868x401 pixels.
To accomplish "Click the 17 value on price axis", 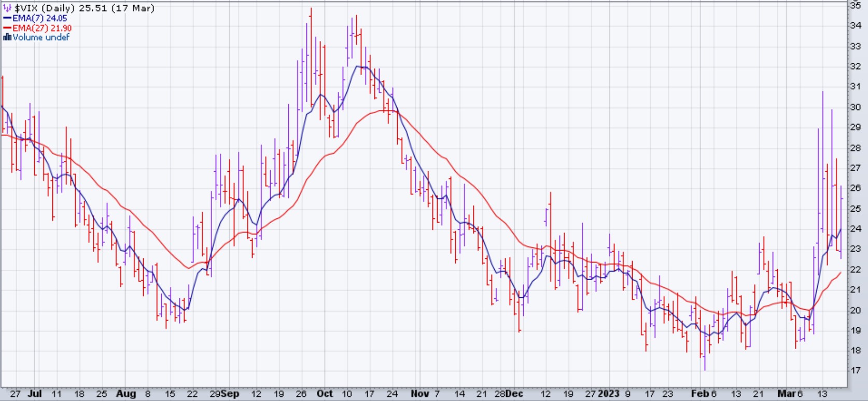I will tap(856, 370).
